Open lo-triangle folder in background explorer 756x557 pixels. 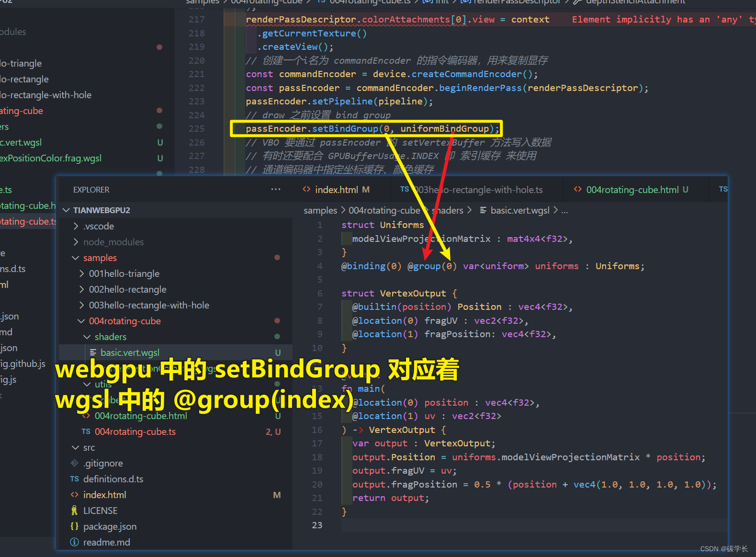[x=21, y=63]
